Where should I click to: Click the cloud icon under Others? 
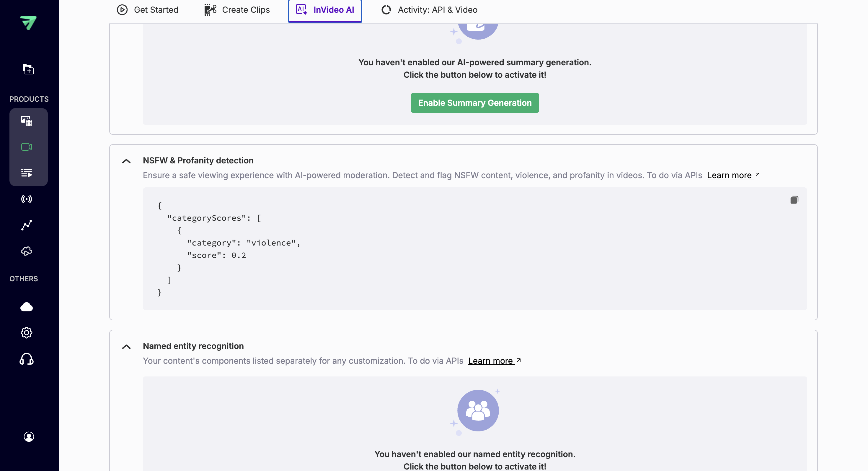[27, 307]
